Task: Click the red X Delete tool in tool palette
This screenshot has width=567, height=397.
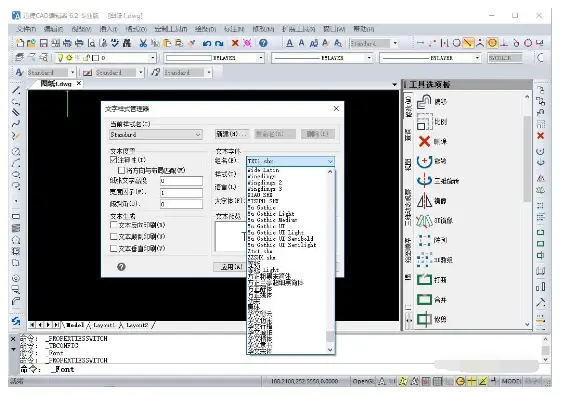Action: (x=432, y=141)
